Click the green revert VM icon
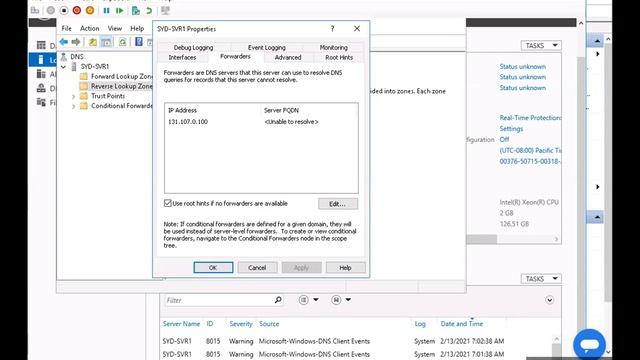Image resolution: width=640 pixels, height=360 pixels. pos(149,11)
